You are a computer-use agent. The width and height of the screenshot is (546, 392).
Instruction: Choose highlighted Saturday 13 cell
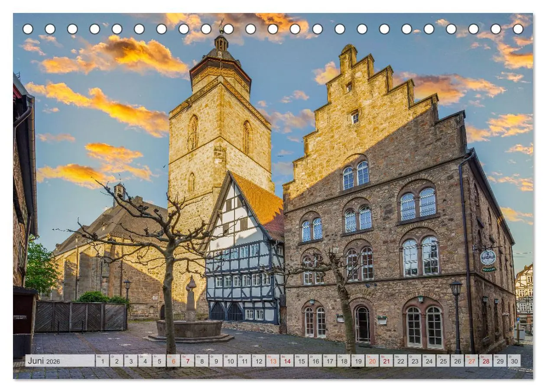[273, 361]
